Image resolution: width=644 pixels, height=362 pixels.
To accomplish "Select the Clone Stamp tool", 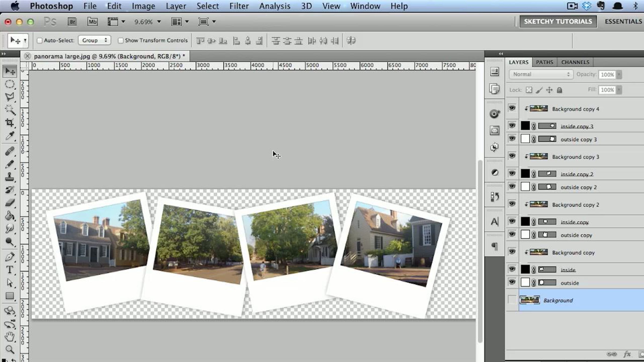I will point(10,177).
